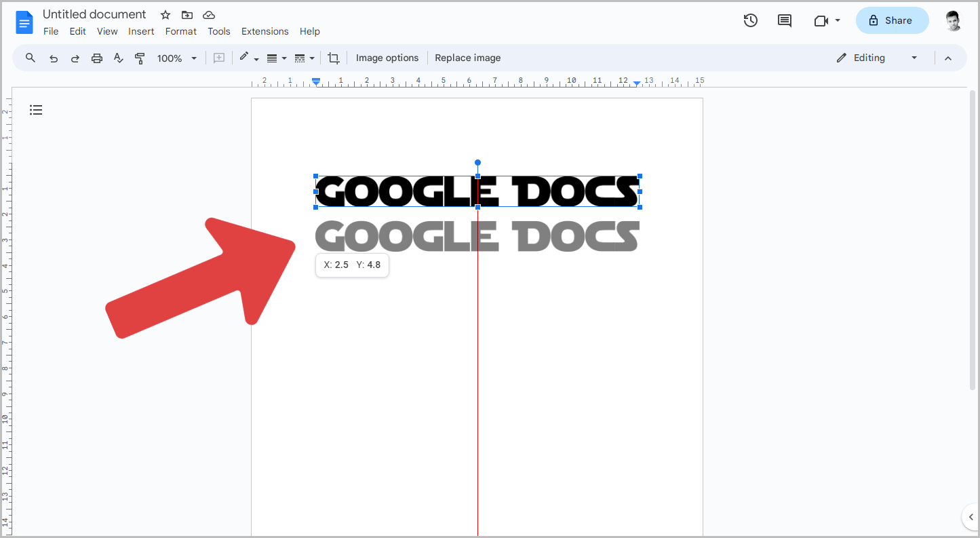Screen dimensions: 980x538
Task: Check the cloud document status icon
Action: pyautogui.click(x=209, y=15)
